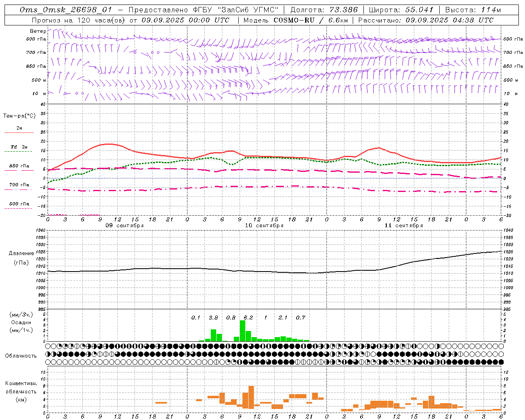Click the 0.8 precipitation total
This screenshot has width=525, height=420.
[x=231, y=318]
